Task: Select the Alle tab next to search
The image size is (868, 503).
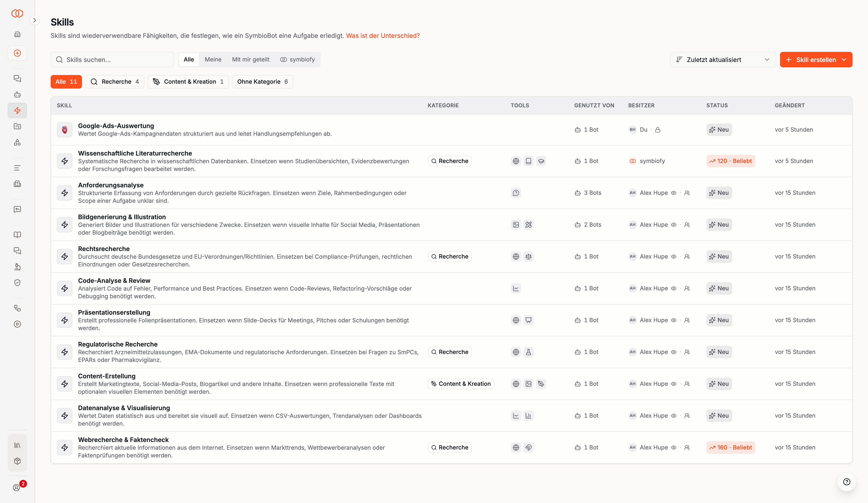Action: 189,59
